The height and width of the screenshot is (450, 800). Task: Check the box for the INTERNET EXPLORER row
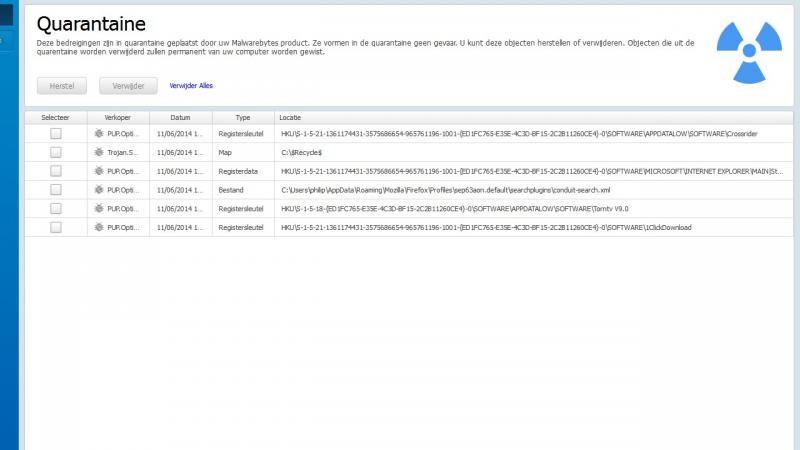[x=56, y=171]
